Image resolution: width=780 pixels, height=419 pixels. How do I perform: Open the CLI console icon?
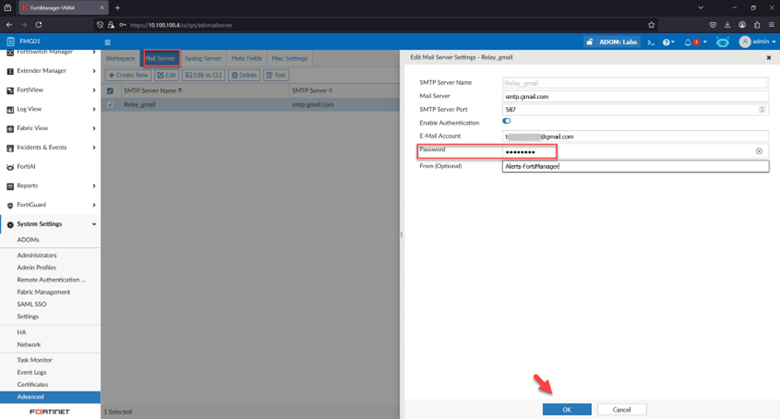pos(651,42)
